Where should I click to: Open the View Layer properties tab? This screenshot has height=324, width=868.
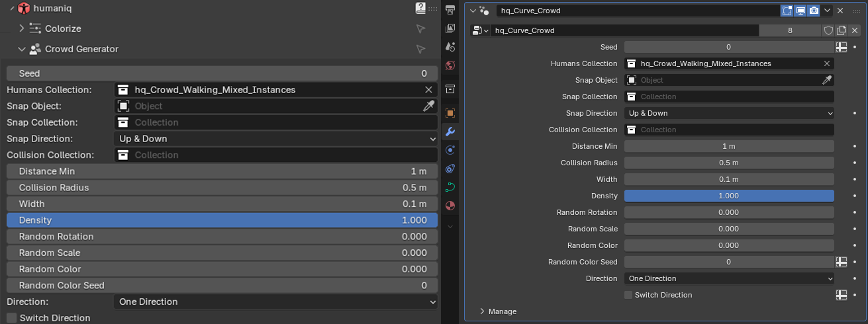(450, 28)
